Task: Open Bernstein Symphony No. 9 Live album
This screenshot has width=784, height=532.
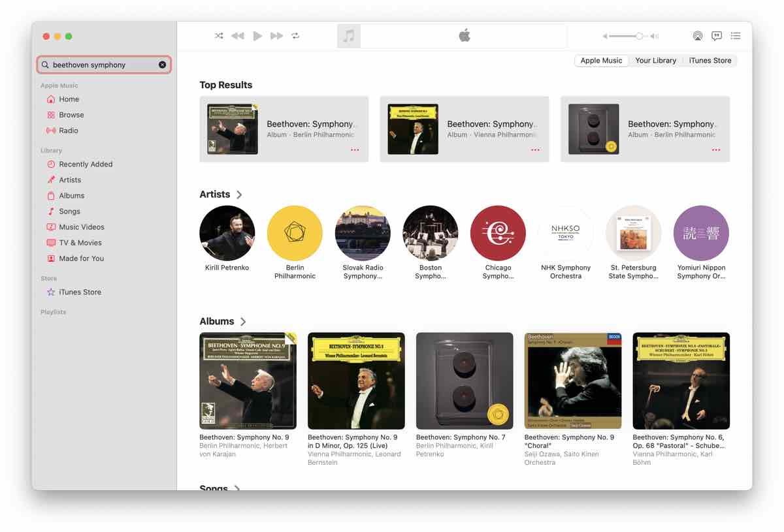Action: 356,381
